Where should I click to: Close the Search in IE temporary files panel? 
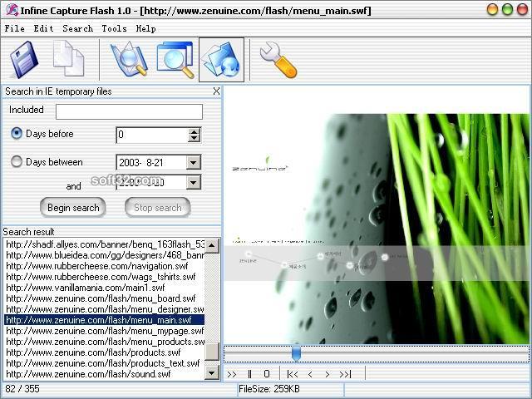(216, 91)
